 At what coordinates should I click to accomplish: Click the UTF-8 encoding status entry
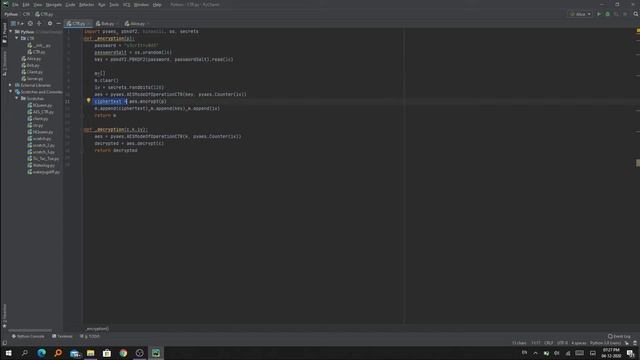pyautogui.click(x=562, y=343)
